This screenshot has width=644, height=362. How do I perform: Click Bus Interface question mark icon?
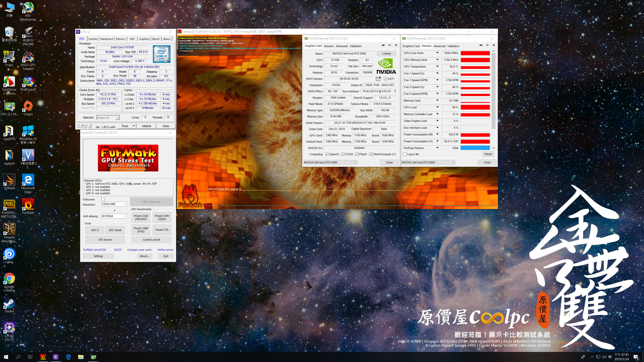tap(395, 91)
